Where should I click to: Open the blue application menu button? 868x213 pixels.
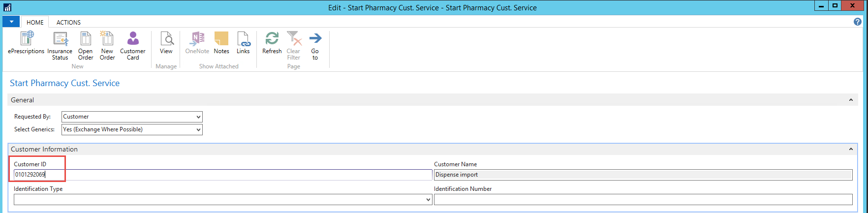point(11,22)
